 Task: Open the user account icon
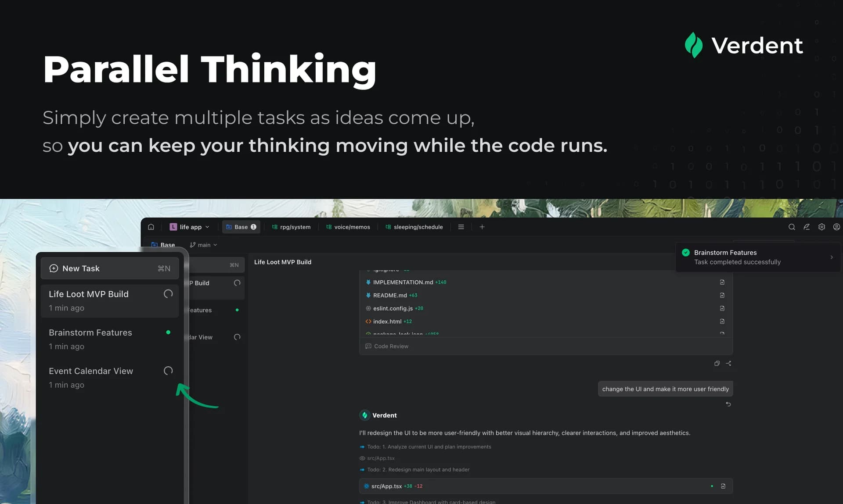[x=836, y=227]
